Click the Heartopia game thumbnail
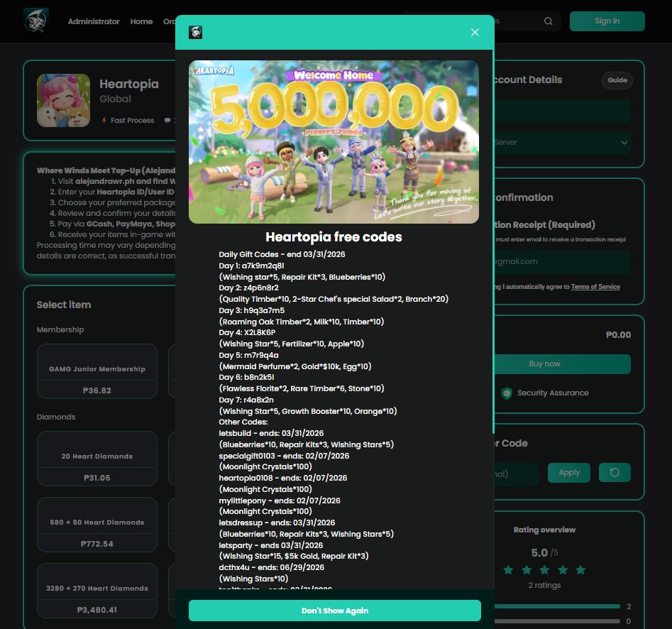672x629 pixels. 63,100
